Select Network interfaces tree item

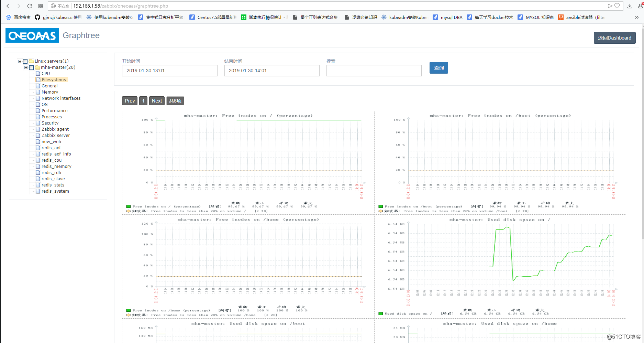(61, 98)
